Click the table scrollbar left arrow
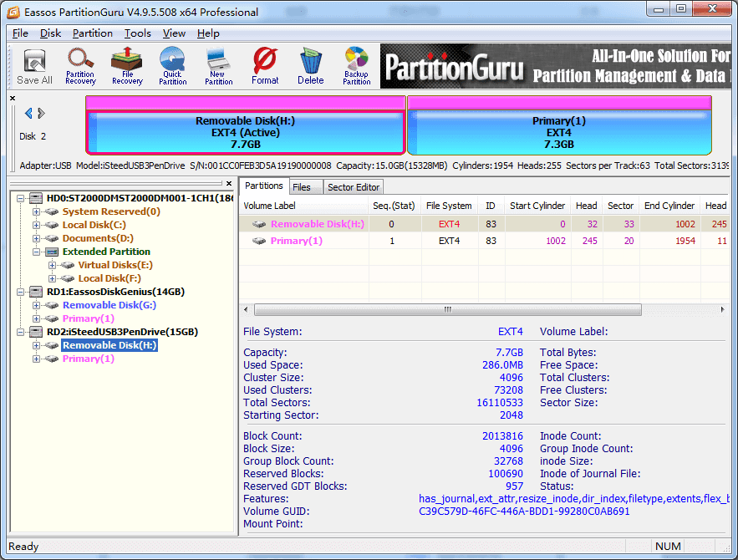738x560 pixels. tap(246, 309)
